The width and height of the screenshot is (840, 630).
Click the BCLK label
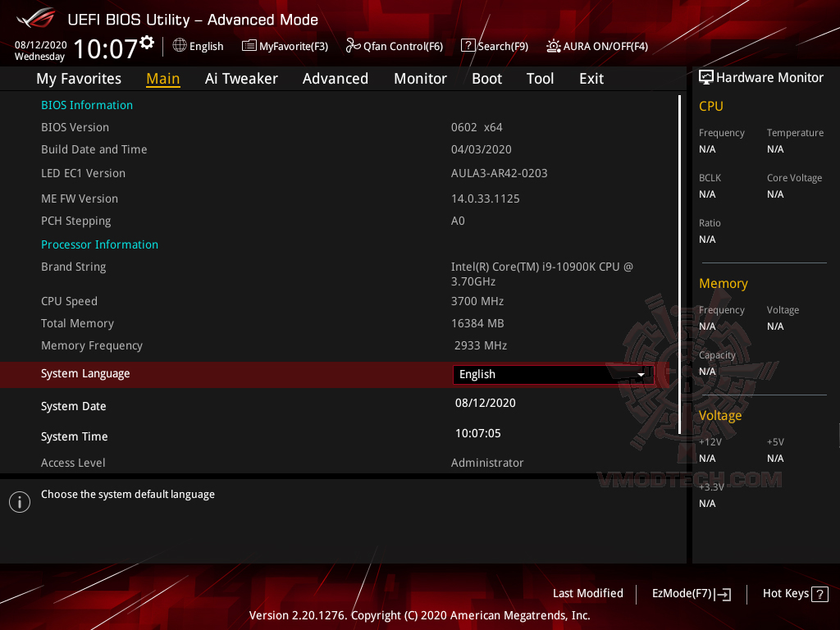pyautogui.click(x=710, y=178)
